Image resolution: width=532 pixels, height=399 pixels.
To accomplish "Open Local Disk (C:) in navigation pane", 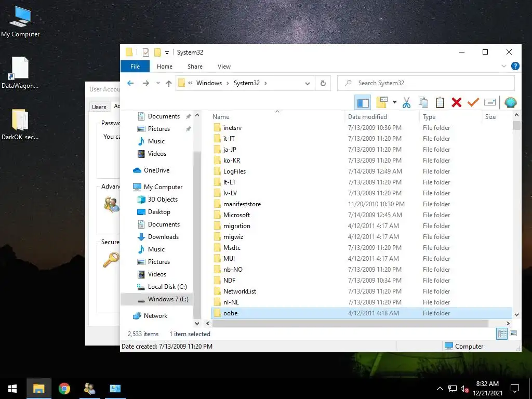I will (162, 287).
